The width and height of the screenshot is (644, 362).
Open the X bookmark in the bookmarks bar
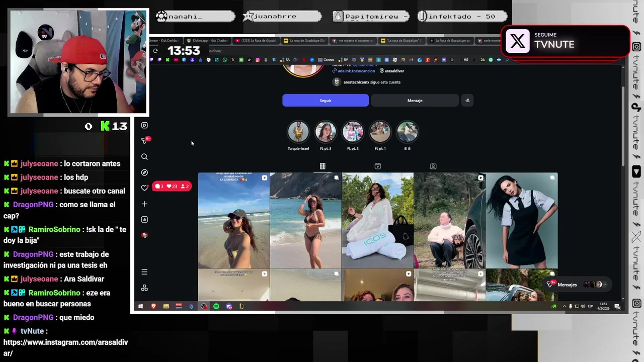(233, 60)
